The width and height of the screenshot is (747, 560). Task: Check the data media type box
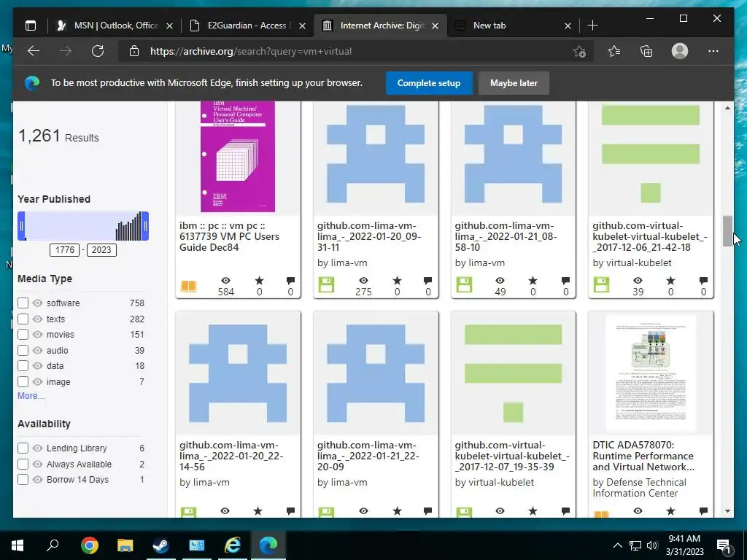(x=23, y=366)
